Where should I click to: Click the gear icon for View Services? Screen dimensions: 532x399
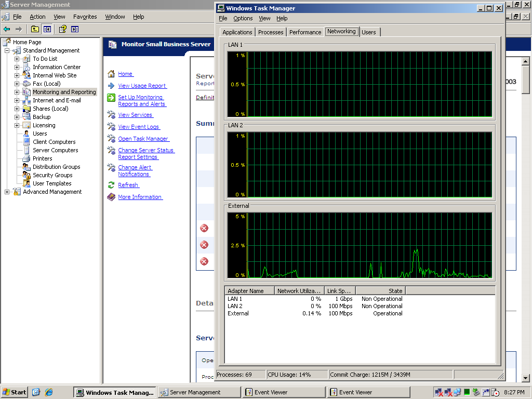[111, 115]
